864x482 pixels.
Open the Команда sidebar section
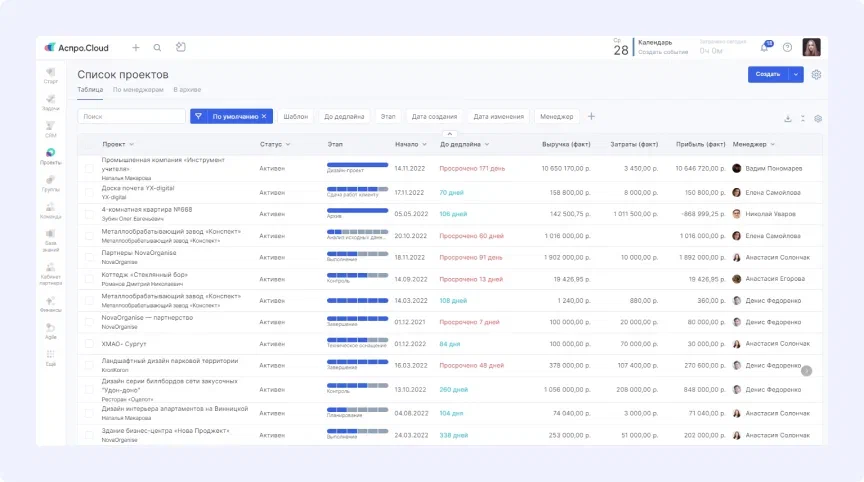(51, 210)
